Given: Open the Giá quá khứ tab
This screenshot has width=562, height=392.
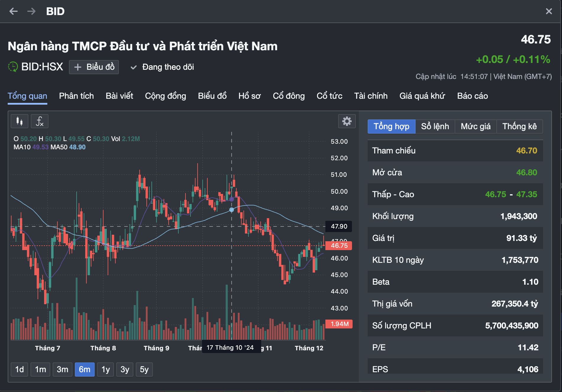Looking at the screenshot, I should (422, 96).
